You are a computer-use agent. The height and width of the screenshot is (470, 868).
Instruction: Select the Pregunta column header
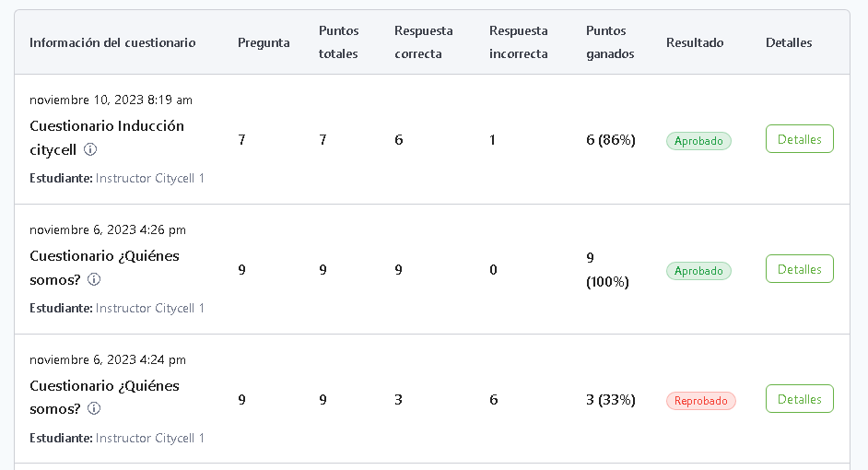264,42
